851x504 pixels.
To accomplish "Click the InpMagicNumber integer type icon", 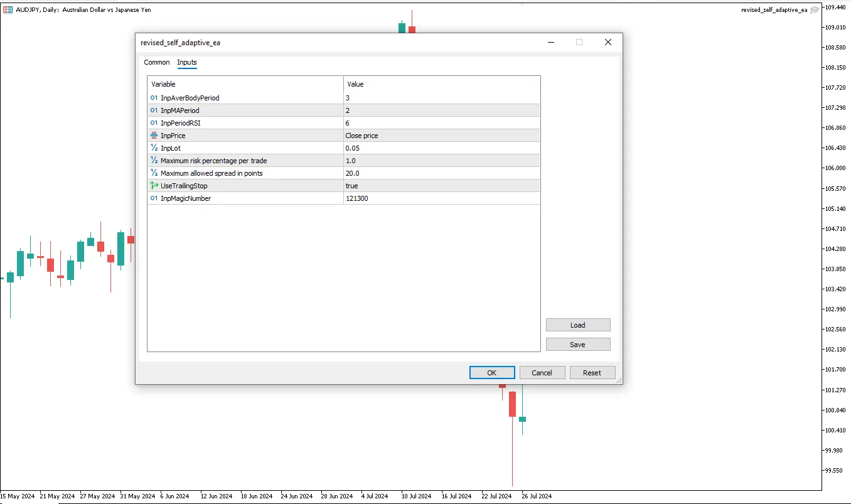I will click(x=154, y=198).
